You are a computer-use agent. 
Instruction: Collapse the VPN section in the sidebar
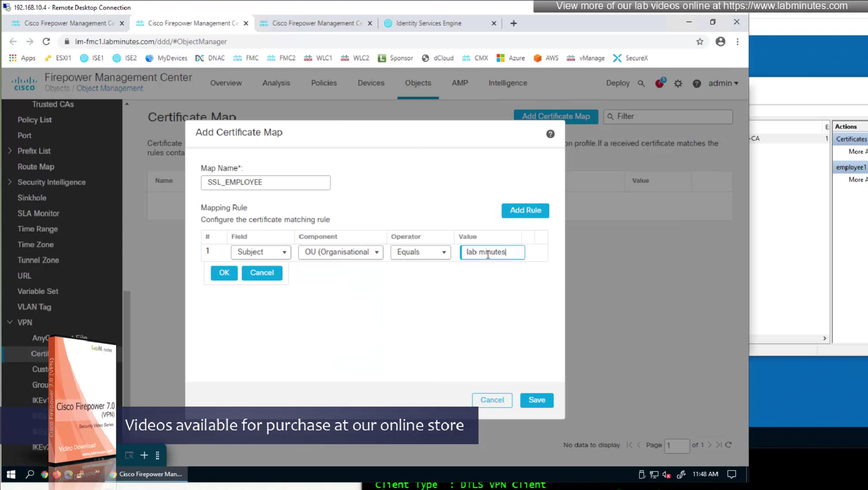tap(10, 322)
